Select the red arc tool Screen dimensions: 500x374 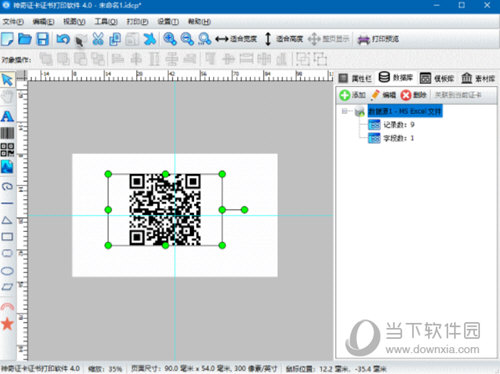(x=7, y=306)
